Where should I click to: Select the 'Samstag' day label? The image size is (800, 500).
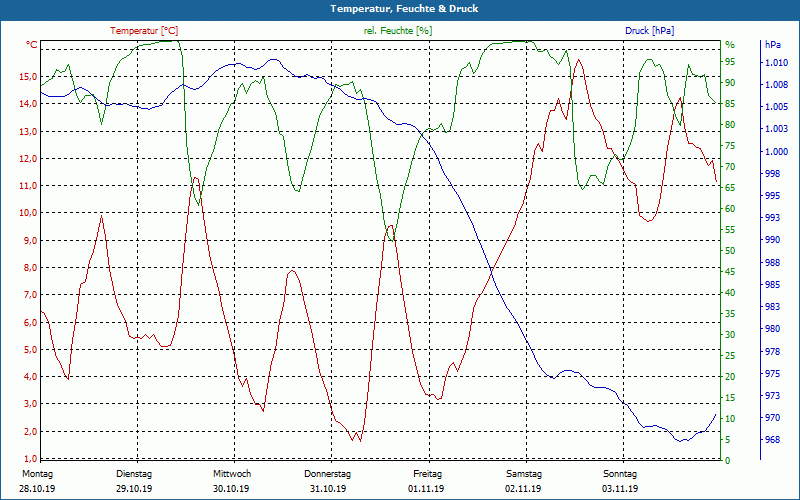point(523,474)
